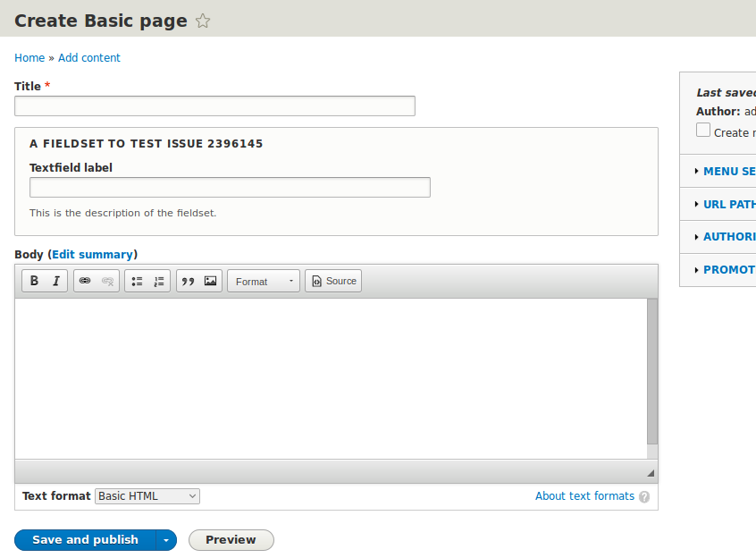Expand the MENU SETTINGS section
The height and width of the screenshot is (558, 756).
point(729,171)
